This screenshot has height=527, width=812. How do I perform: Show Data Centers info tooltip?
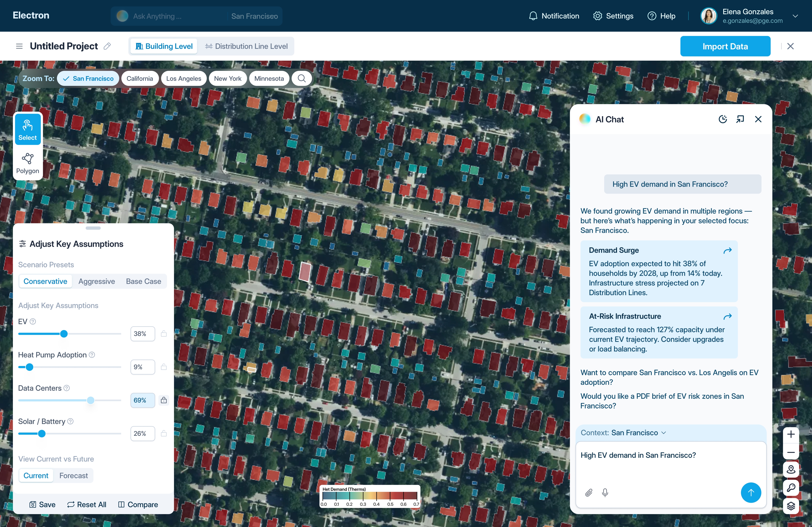pyautogui.click(x=67, y=388)
